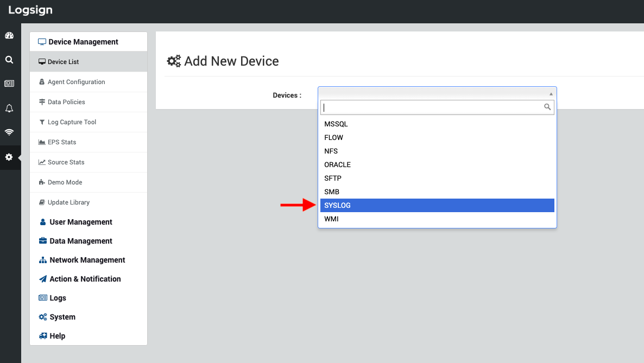
Task: Click the "Add New Device" heading text
Action: point(231,61)
